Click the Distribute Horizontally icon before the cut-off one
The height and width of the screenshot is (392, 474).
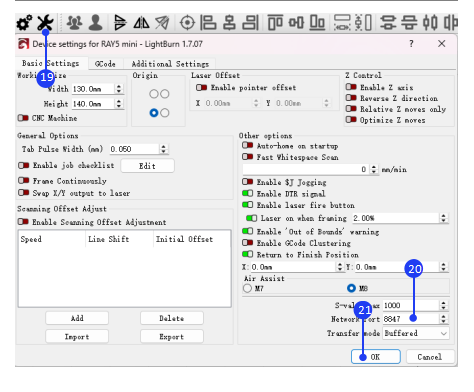point(430,23)
